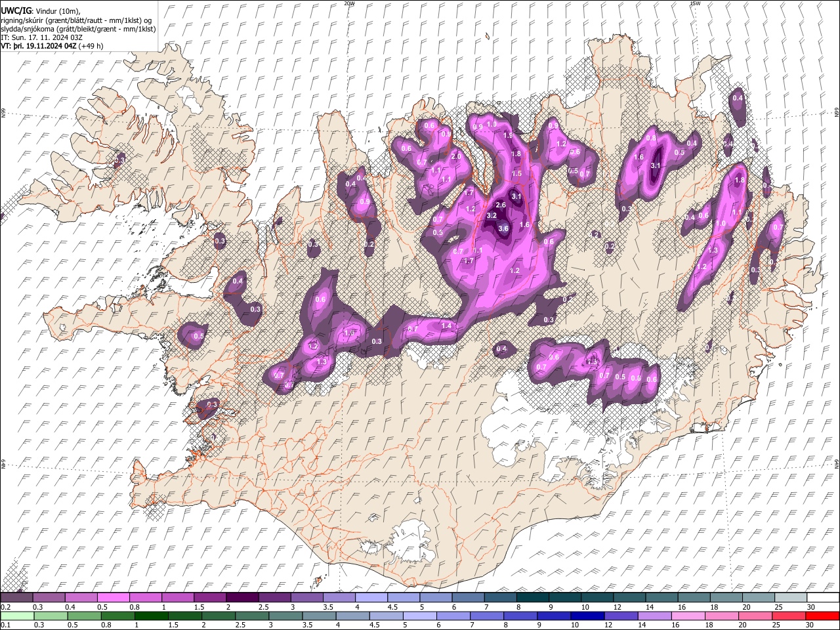Select the white 30 snow legend swatch

click(824, 597)
